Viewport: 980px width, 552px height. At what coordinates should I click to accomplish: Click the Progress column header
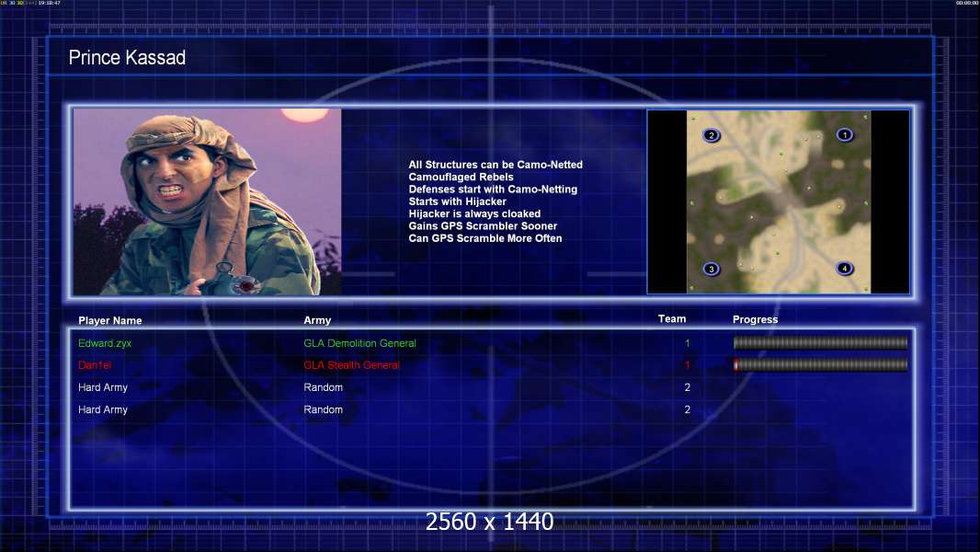pyautogui.click(x=755, y=319)
